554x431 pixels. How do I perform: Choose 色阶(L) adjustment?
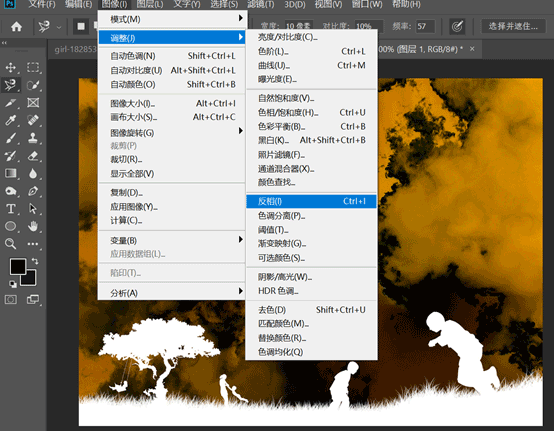[x=311, y=51]
